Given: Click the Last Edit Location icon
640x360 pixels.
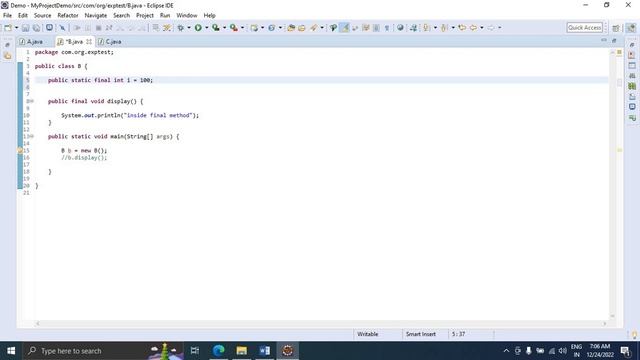Looking at the screenshot, I should pos(462,28).
